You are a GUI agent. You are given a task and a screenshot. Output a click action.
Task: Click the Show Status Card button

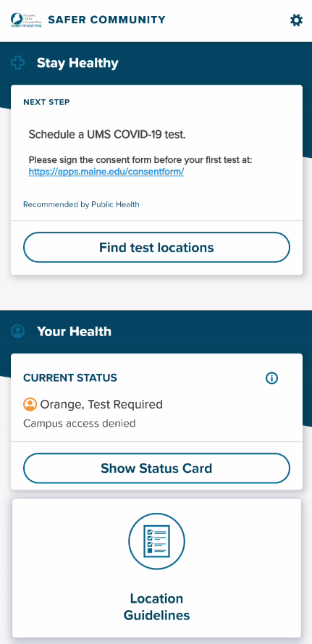point(156,468)
